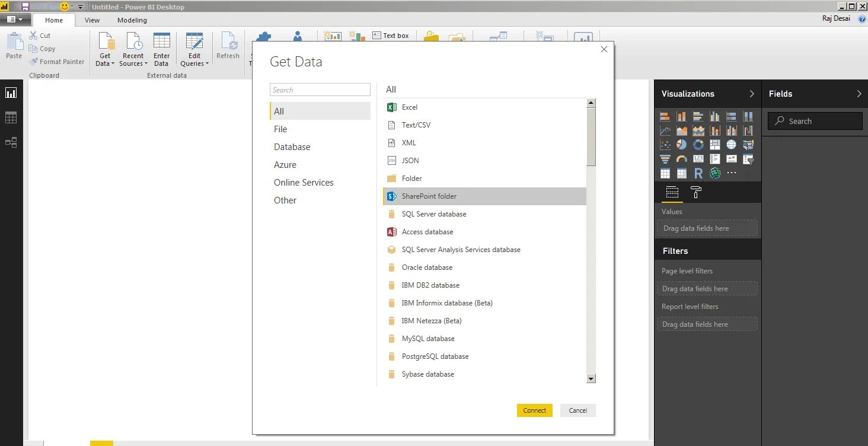Viewport: 868px width, 446px height.
Task: Select the ribbon/waterfall chart next to combo charts
Action: (748, 130)
